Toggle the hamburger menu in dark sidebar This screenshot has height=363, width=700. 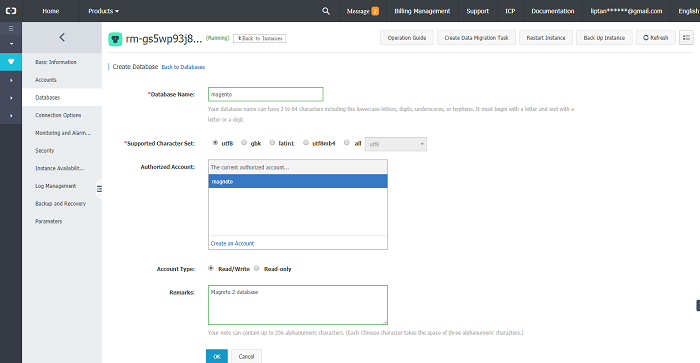tap(11, 29)
